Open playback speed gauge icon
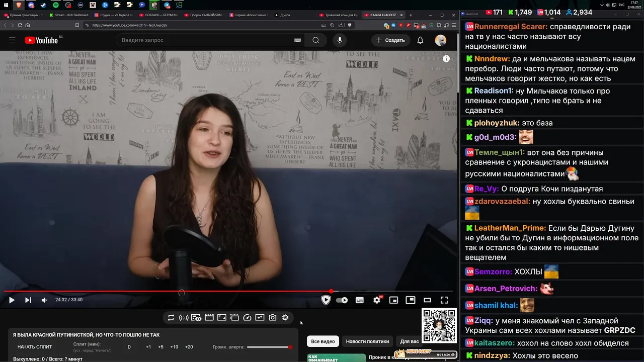 (247, 318)
